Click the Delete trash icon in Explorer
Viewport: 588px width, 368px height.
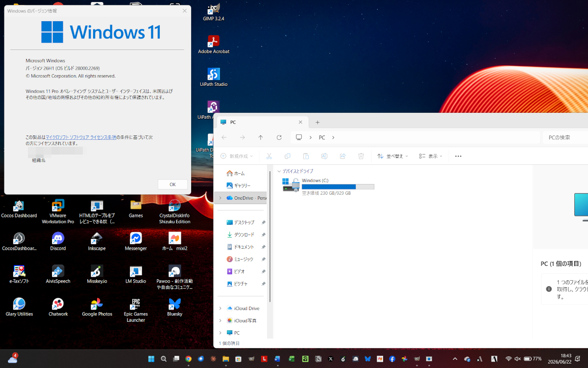click(x=361, y=156)
